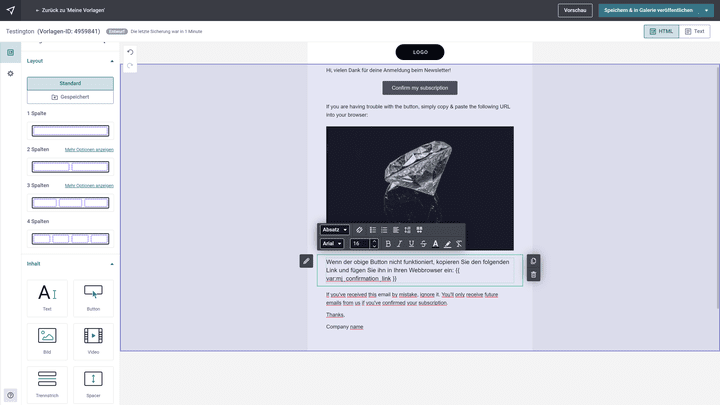Image resolution: width=720 pixels, height=405 pixels.
Task: Switch to the Text version tab
Action: click(x=694, y=31)
